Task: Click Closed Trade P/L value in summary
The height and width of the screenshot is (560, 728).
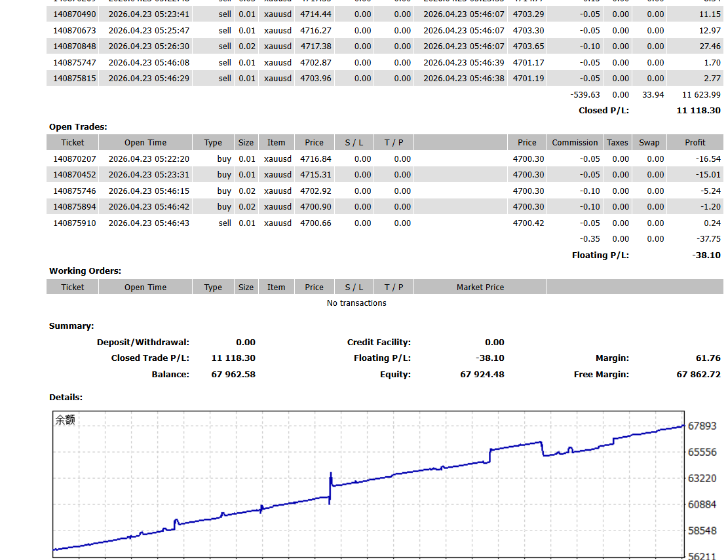Action: tap(233, 358)
